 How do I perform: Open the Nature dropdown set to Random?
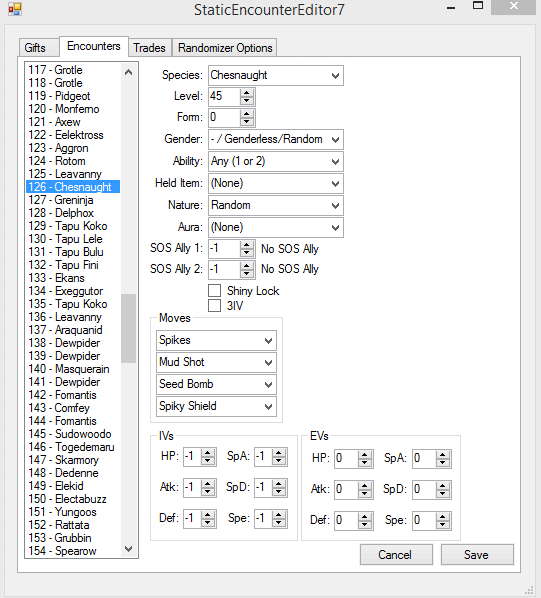(x=276, y=206)
